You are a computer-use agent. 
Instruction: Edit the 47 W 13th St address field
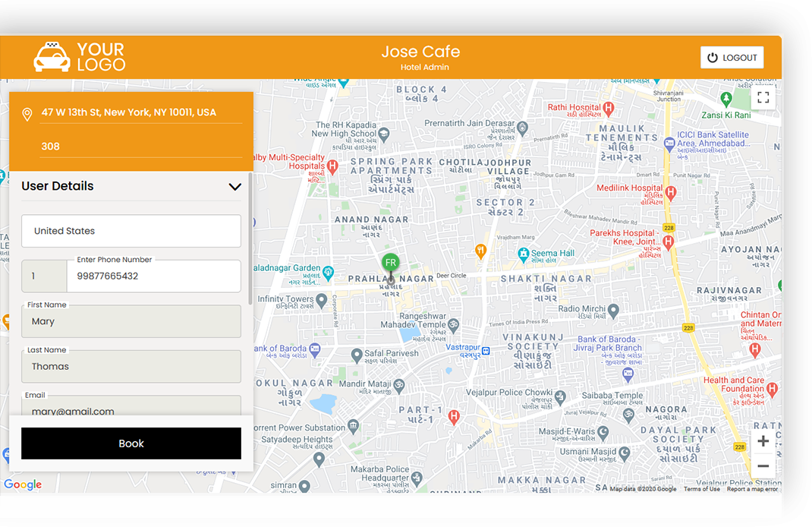(141, 112)
